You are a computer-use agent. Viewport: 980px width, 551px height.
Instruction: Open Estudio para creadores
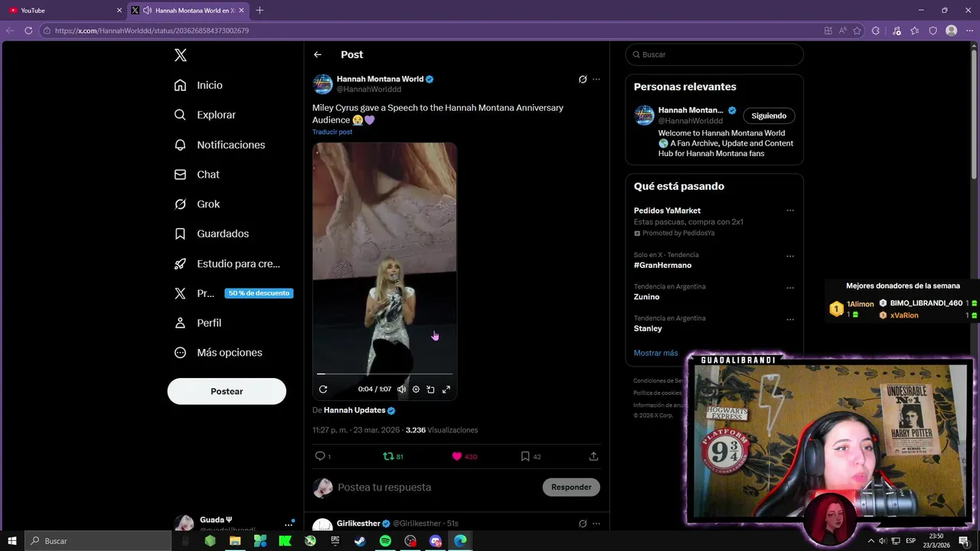227,263
